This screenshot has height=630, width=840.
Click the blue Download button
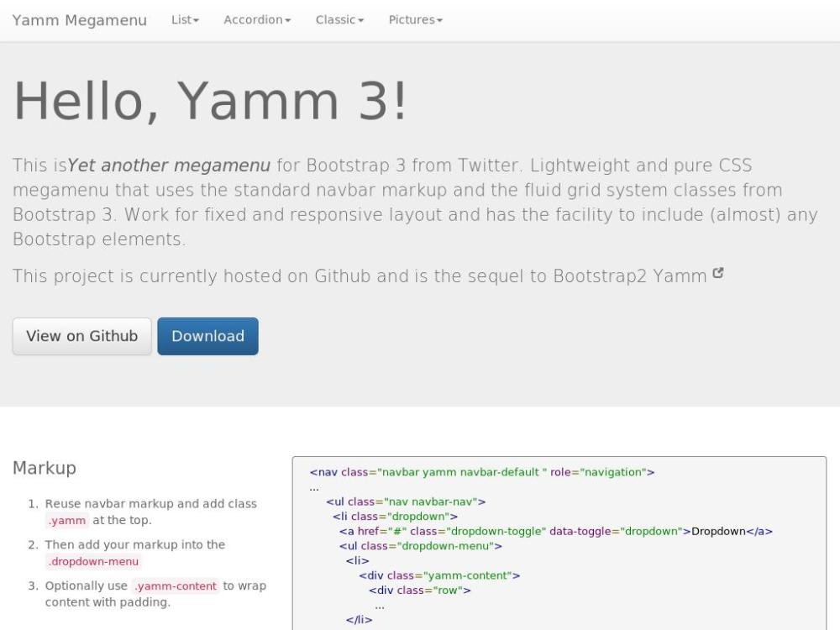tap(207, 336)
